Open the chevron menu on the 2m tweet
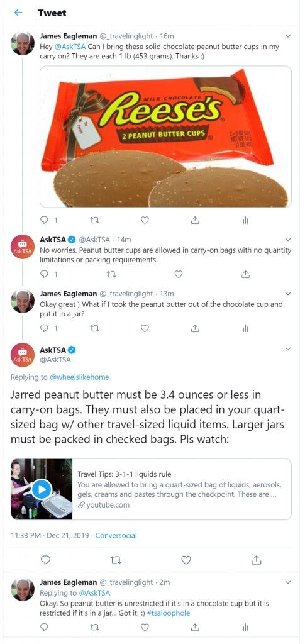The image size is (305, 644). (288, 582)
